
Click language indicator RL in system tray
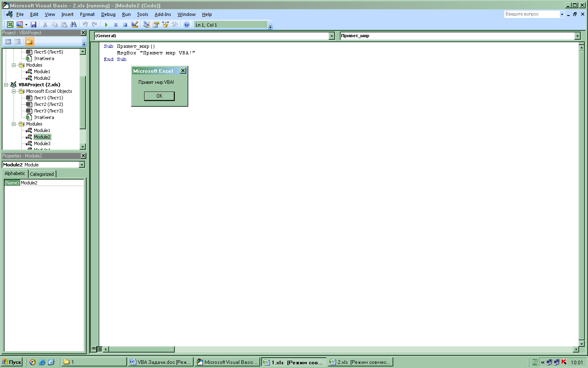[535, 362]
